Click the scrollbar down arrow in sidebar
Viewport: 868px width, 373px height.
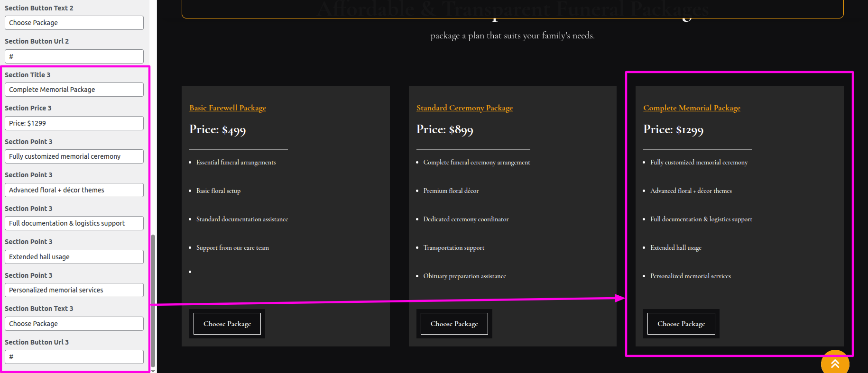coord(153,371)
